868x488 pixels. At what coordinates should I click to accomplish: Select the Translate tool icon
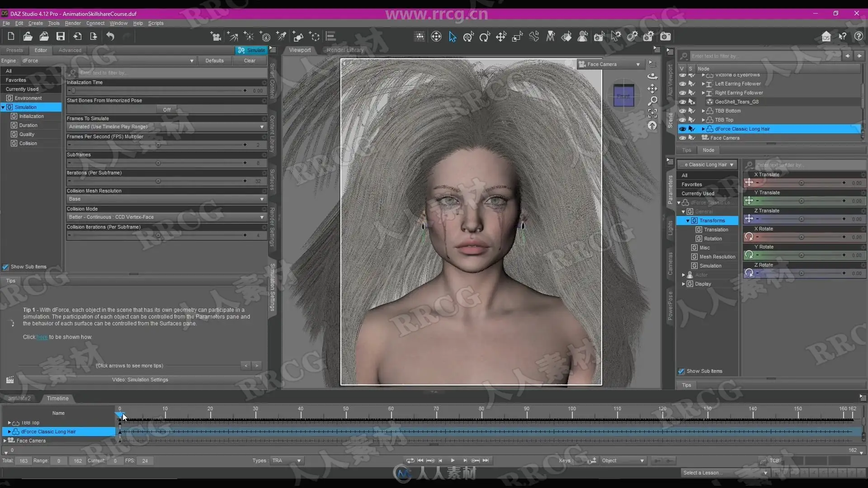click(x=501, y=37)
